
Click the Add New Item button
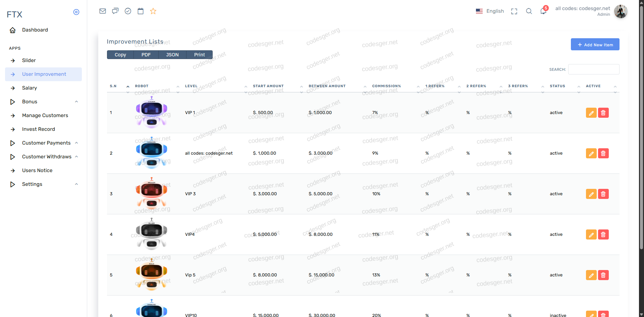tap(595, 45)
